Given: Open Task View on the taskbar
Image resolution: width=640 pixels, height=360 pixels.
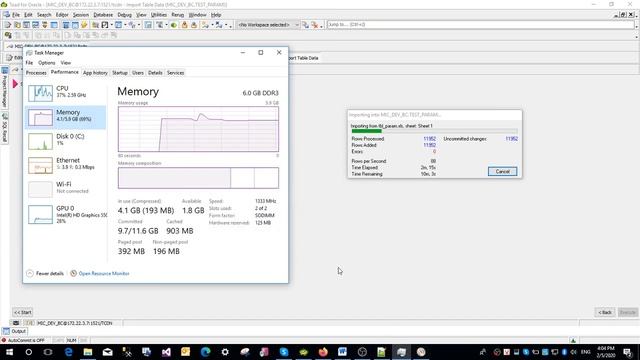Looking at the screenshot, I should pos(48,352).
